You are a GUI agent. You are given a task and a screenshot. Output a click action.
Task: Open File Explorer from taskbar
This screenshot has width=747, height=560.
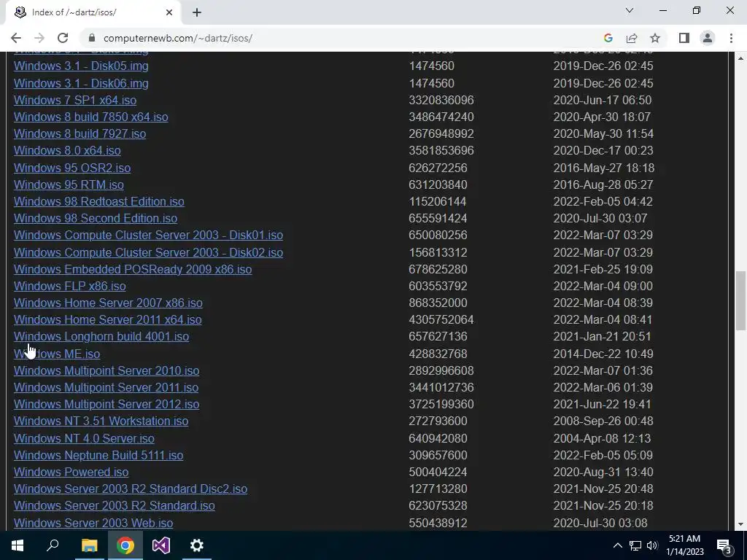[89, 545]
